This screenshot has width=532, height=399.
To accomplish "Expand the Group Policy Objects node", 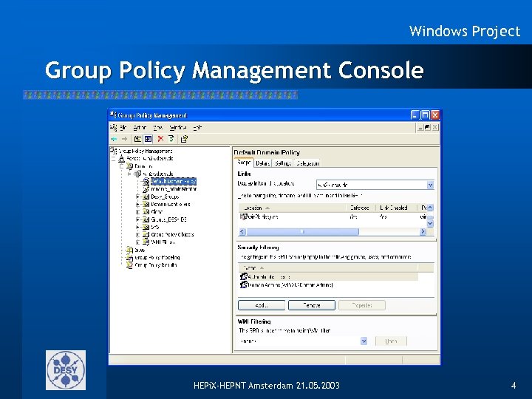I will coord(137,234).
